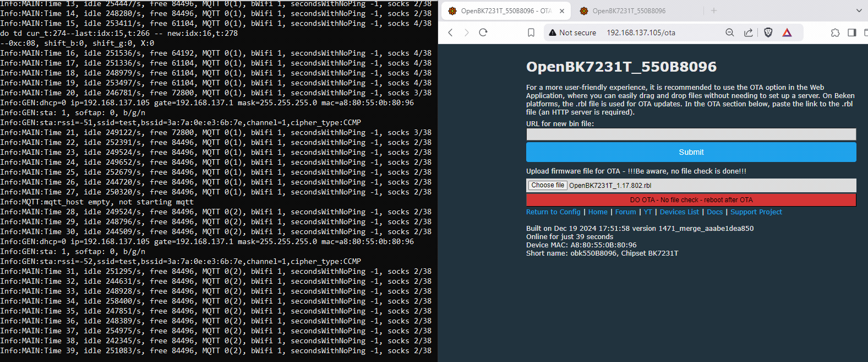868x362 pixels.
Task: Open the Forum link
Action: pyautogui.click(x=625, y=212)
